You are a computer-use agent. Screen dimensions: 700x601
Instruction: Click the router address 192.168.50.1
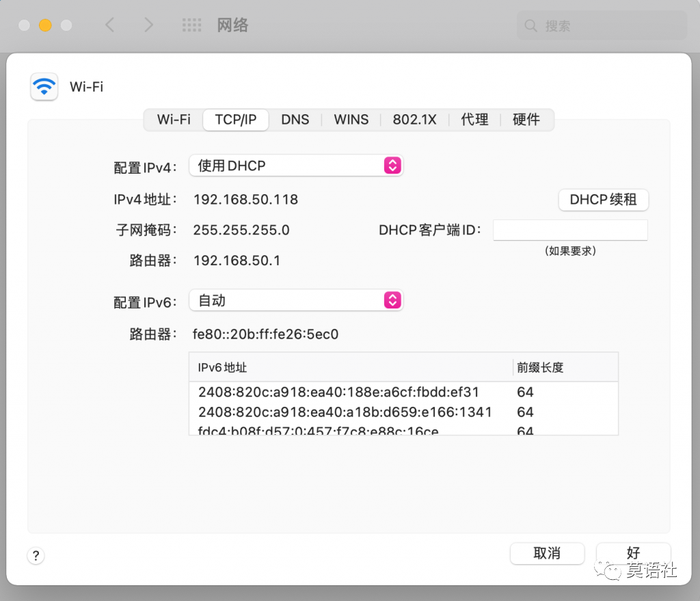click(237, 261)
